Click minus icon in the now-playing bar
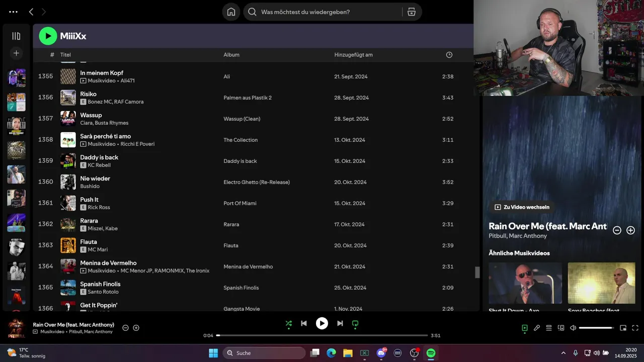 click(x=125, y=328)
